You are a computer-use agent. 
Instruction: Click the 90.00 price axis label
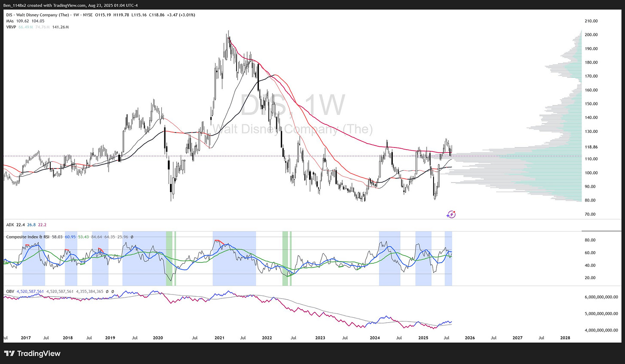pyautogui.click(x=590, y=187)
